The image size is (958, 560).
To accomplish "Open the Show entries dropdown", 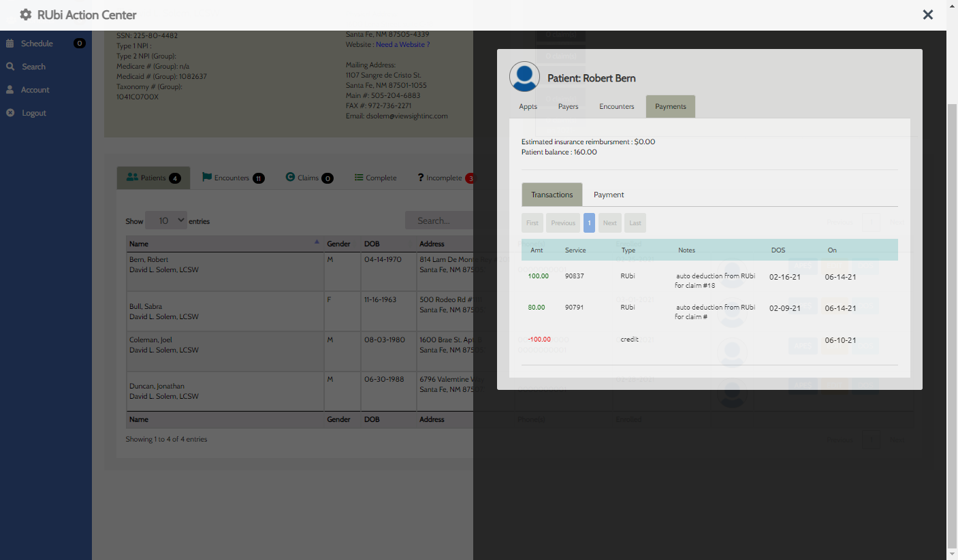I will (166, 220).
